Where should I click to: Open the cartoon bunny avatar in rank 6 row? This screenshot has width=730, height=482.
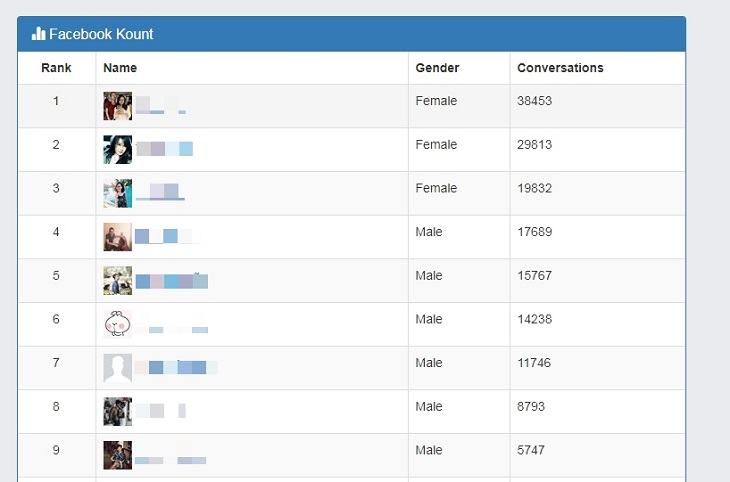point(118,324)
